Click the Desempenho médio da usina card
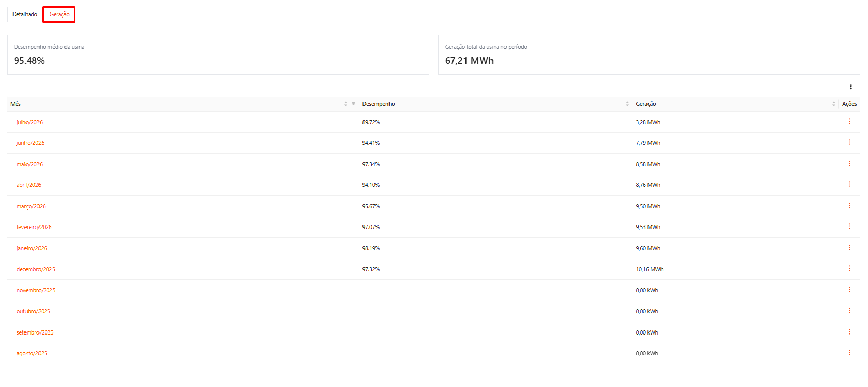The height and width of the screenshot is (387, 868). pyautogui.click(x=218, y=55)
